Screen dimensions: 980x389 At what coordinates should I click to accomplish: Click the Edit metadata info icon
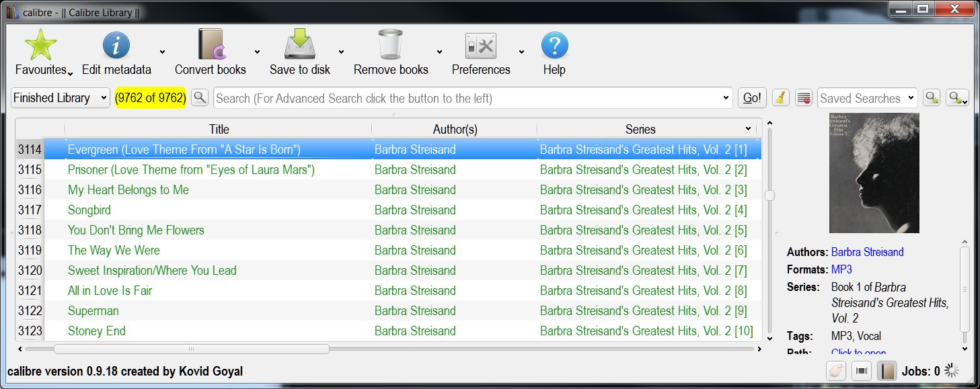pyautogui.click(x=116, y=46)
